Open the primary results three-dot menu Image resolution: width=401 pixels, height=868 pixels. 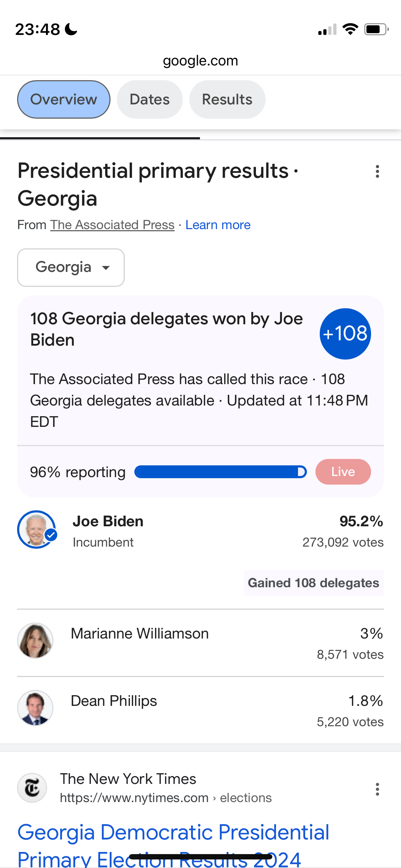[x=377, y=171]
